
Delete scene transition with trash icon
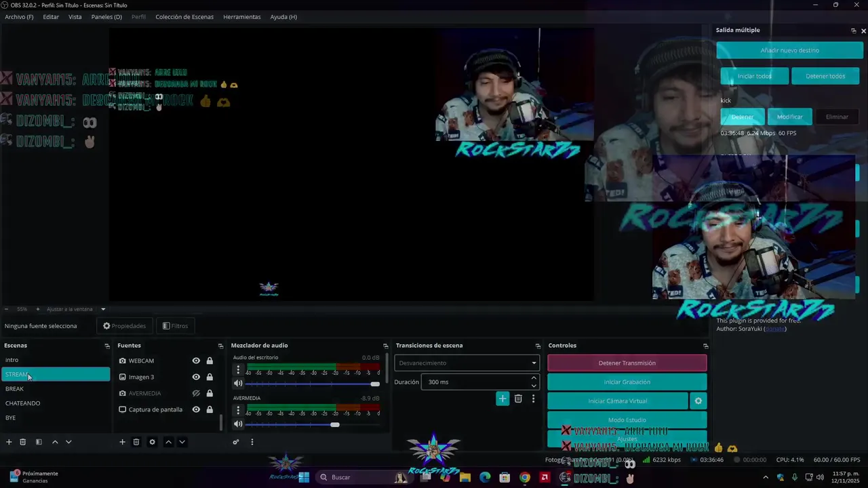pyautogui.click(x=518, y=399)
